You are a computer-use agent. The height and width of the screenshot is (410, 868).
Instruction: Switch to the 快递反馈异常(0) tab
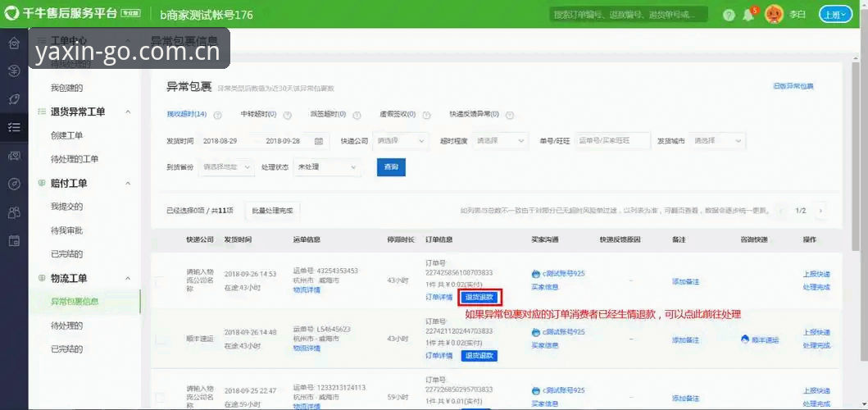coord(475,115)
